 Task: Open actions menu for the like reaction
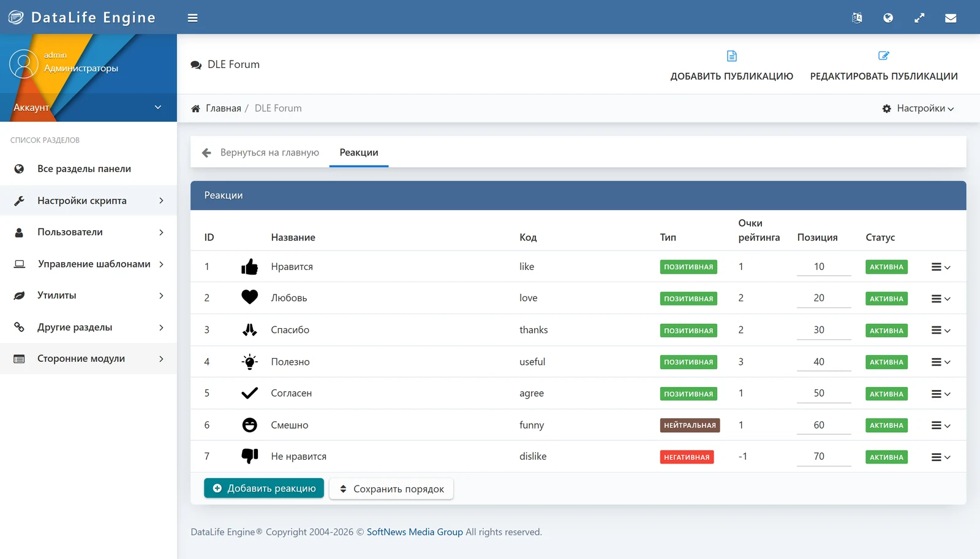941,267
